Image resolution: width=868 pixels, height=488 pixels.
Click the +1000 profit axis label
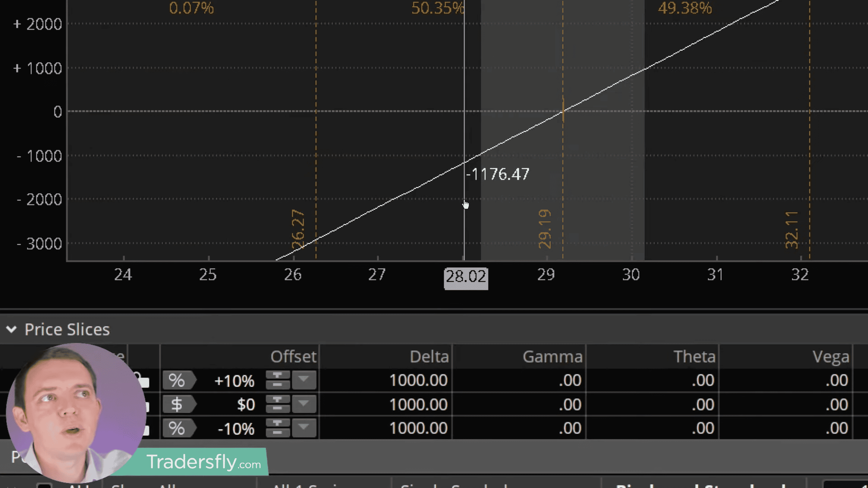[x=37, y=69]
